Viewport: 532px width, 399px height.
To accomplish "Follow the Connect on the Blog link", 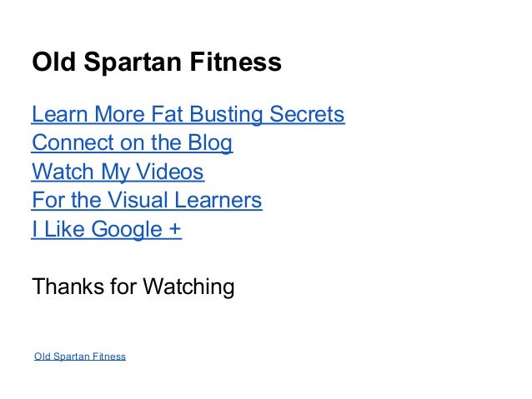I will (x=132, y=142).
